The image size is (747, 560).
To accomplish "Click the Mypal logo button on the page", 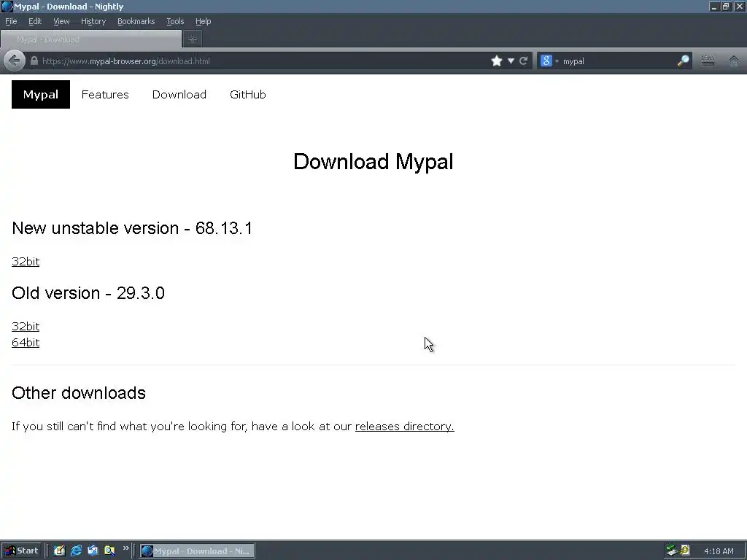I will point(41,94).
